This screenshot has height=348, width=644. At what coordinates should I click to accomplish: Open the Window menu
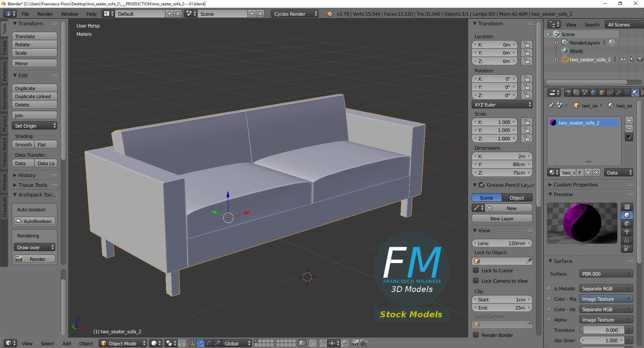[69, 14]
